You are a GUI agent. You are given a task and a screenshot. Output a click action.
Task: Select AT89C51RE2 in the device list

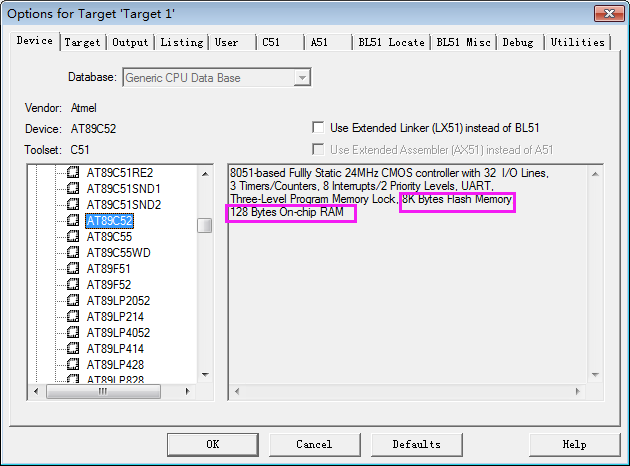point(120,173)
